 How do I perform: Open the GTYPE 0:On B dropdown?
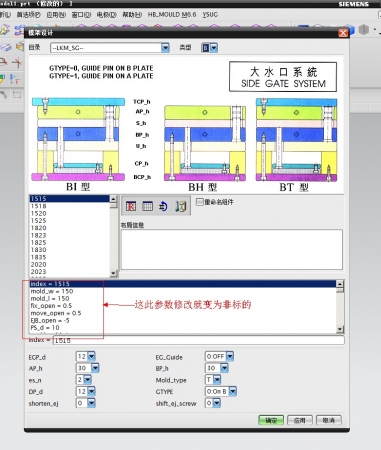click(233, 391)
